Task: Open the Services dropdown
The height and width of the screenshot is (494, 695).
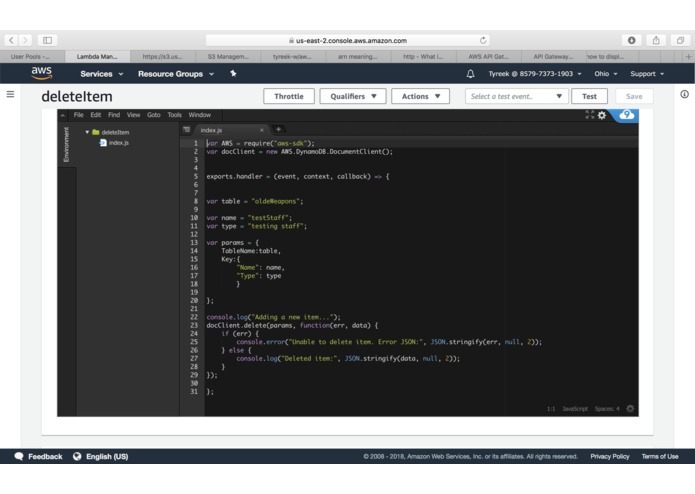Action: coord(102,74)
